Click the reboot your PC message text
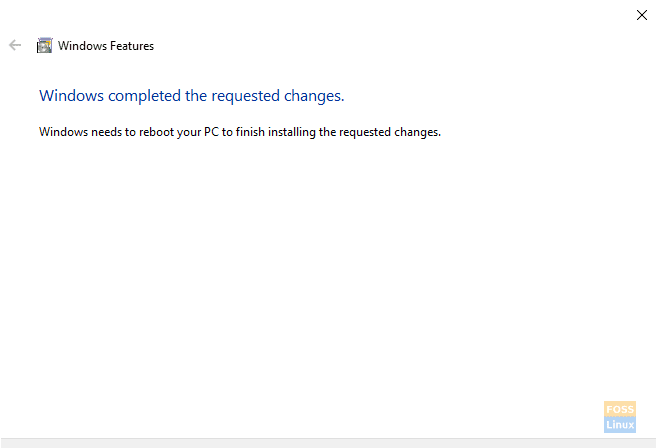This screenshot has width=656, height=448. 240,132
